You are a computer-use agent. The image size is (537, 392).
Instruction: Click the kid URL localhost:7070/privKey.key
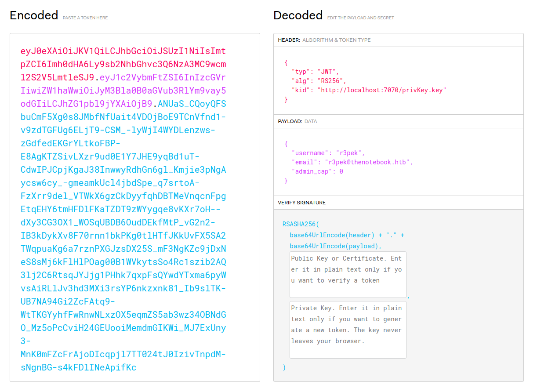382,90
